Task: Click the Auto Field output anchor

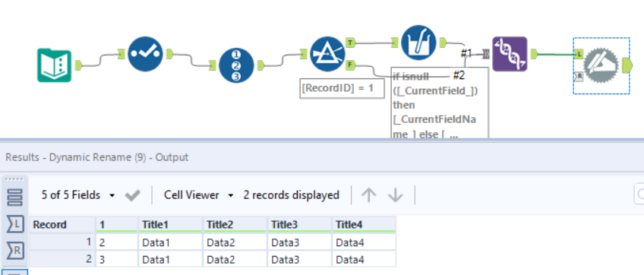Action: tap(169, 54)
